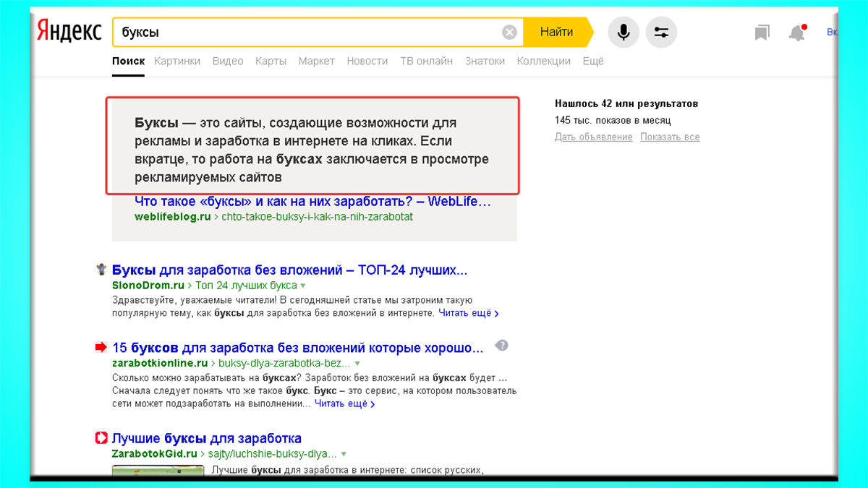Open the zarabotkionline.ru site link
The height and width of the screenshot is (488, 868).
(x=160, y=363)
